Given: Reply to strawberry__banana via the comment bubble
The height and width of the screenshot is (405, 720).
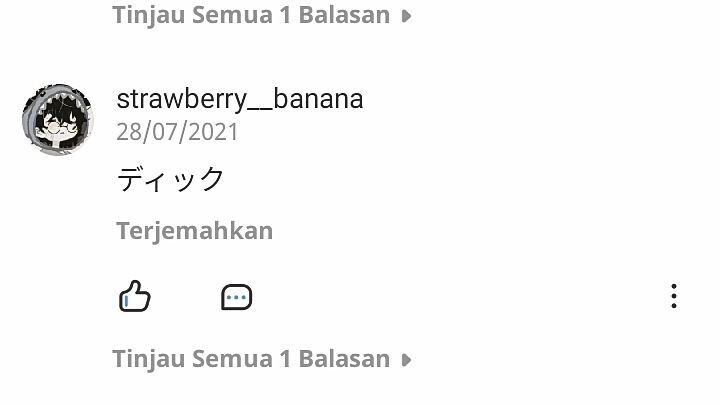Looking at the screenshot, I should click(236, 297).
